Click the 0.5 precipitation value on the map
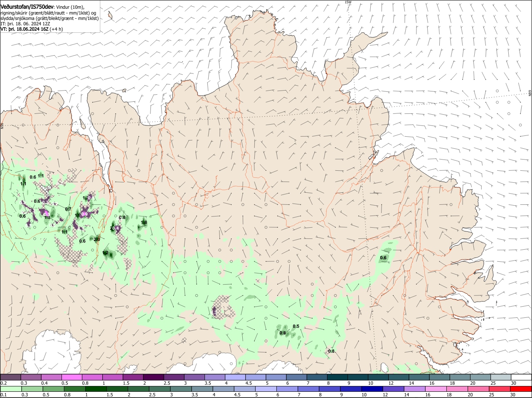 (296, 326)
